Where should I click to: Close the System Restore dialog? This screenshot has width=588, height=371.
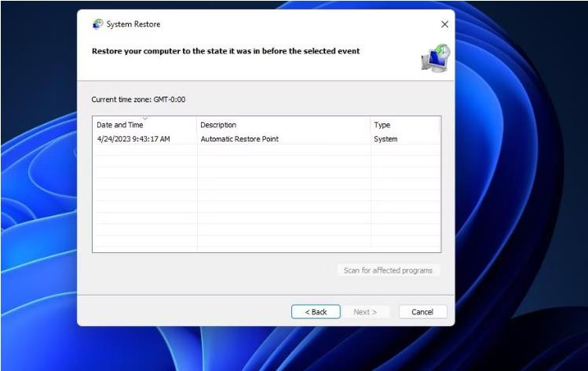444,24
